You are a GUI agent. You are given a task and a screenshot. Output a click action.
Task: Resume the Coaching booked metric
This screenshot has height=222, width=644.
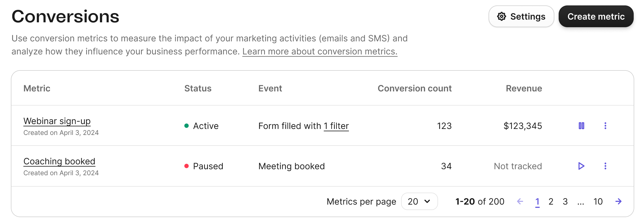581,166
